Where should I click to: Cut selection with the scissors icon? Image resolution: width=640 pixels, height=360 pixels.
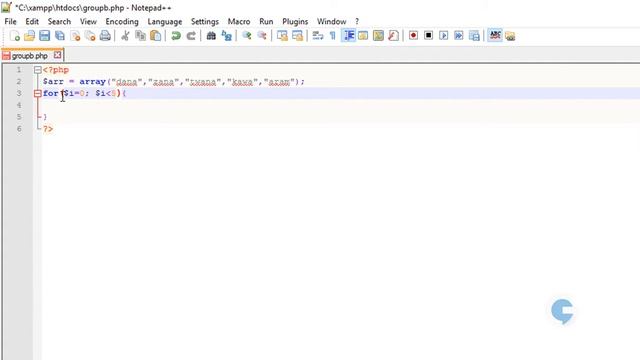coord(125,36)
